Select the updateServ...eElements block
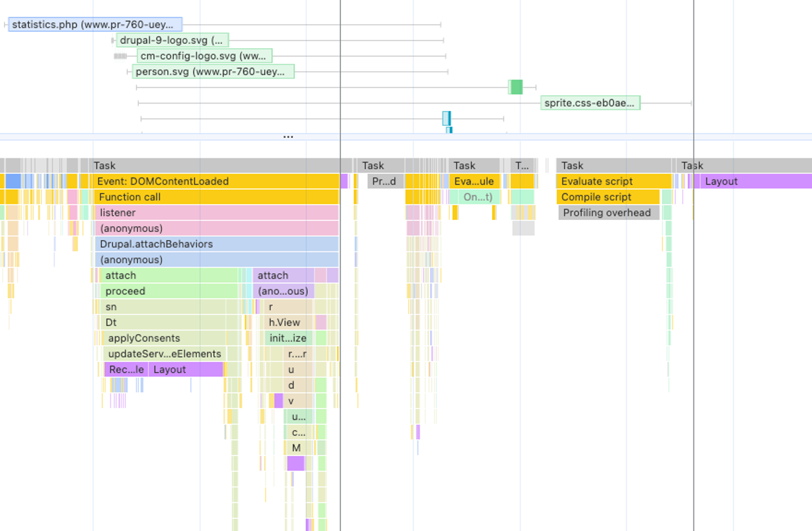The height and width of the screenshot is (531, 812). pos(164,354)
